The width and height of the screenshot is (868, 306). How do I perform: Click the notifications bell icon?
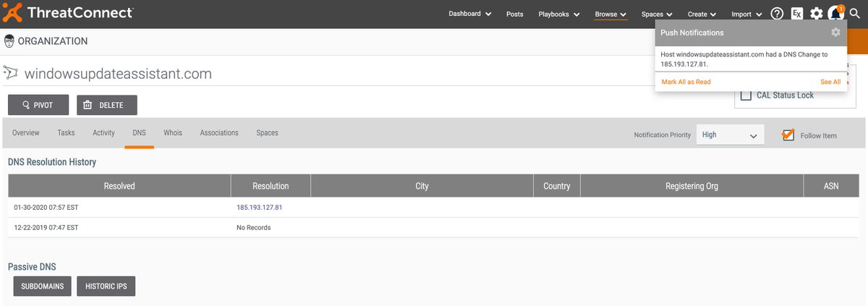click(x=836, y=13)
